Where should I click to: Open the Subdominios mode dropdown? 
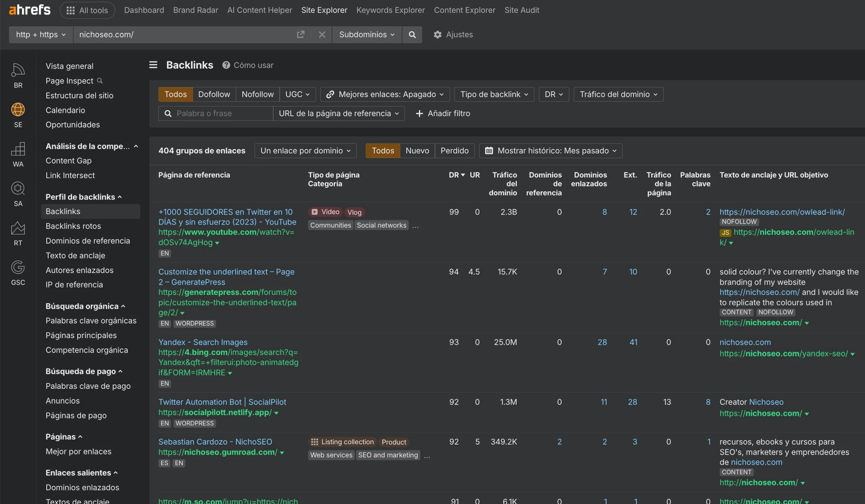coord(367,35)
